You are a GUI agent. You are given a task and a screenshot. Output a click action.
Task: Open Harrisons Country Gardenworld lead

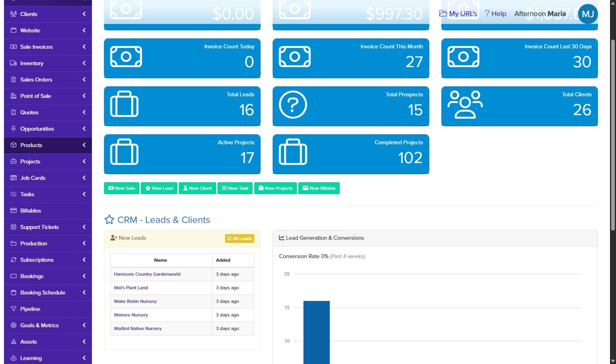[x=147, y=274]
